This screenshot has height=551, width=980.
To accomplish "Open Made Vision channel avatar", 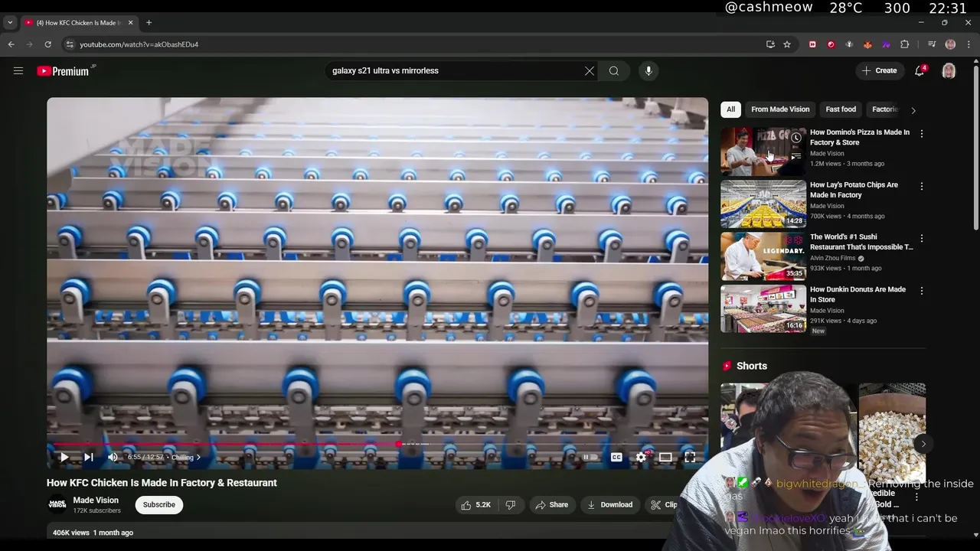I will [57, 504].
